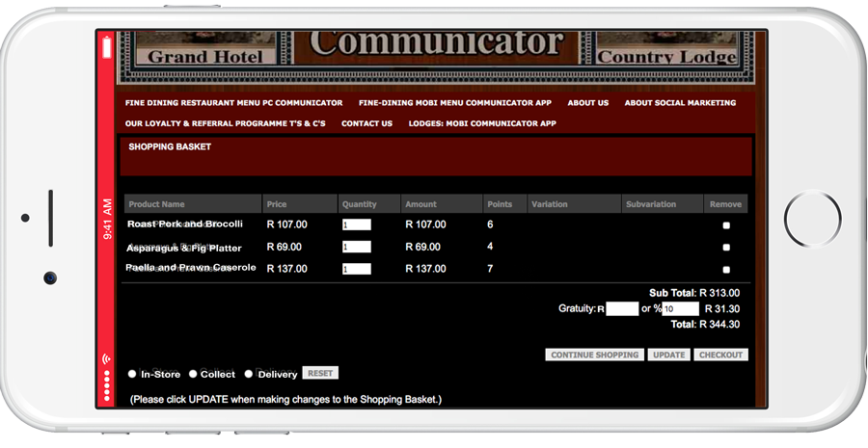Click the SHOPPING BASKET heading

click(x=170, y=147)
